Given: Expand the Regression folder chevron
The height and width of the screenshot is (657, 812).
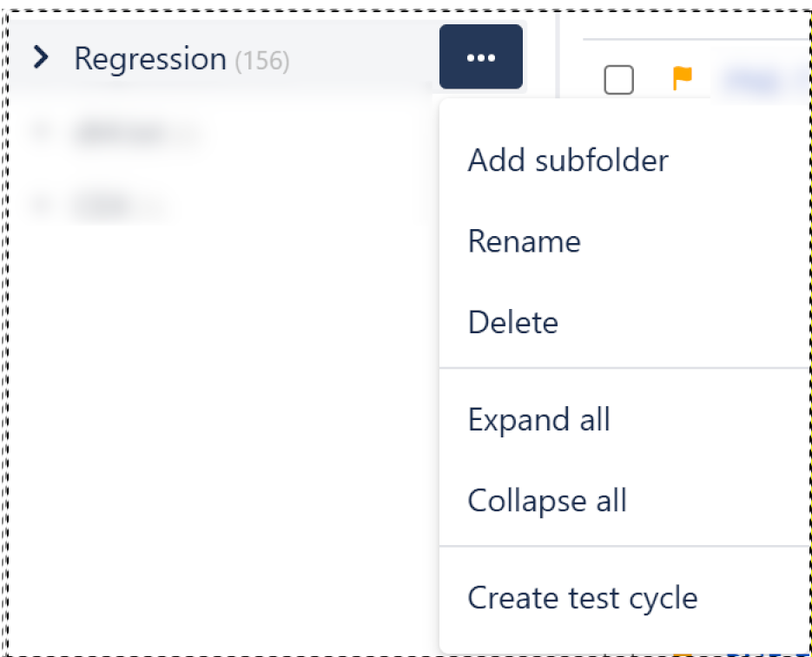Looking at the screenshot, I should 40,58.
